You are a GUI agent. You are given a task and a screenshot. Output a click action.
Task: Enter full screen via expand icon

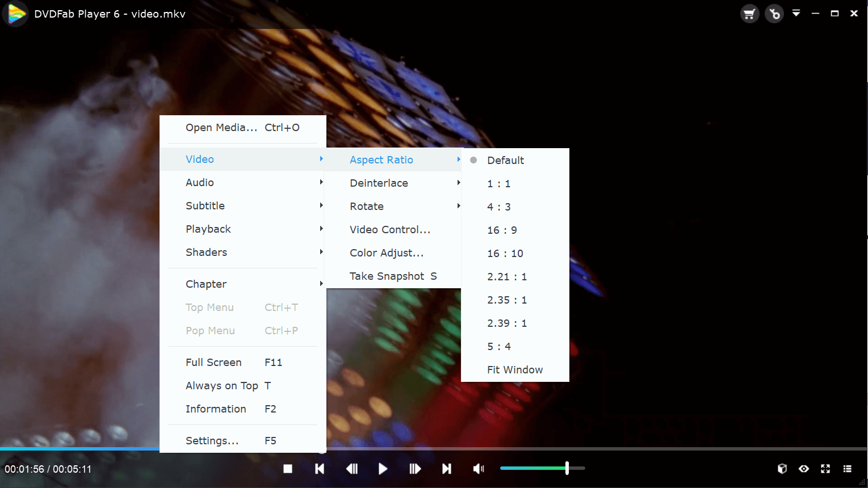click(825, 469)
